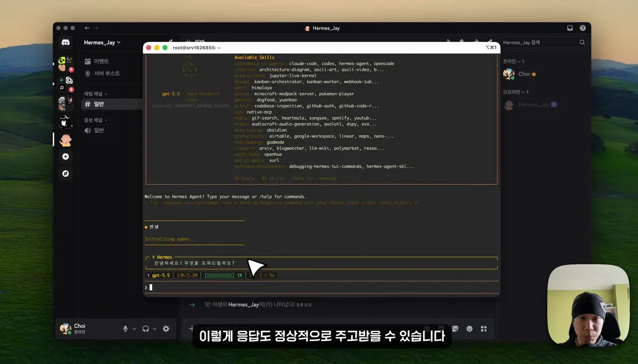
Task: Click gpt-5.5 in terminal status bar
Action: click(x=161, y=275)
